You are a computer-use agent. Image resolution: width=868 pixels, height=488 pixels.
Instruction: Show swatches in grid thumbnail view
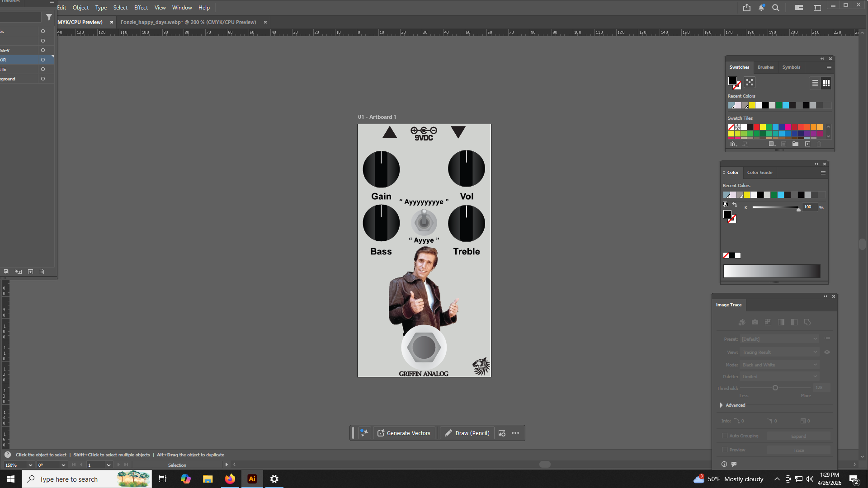(826, 83)
